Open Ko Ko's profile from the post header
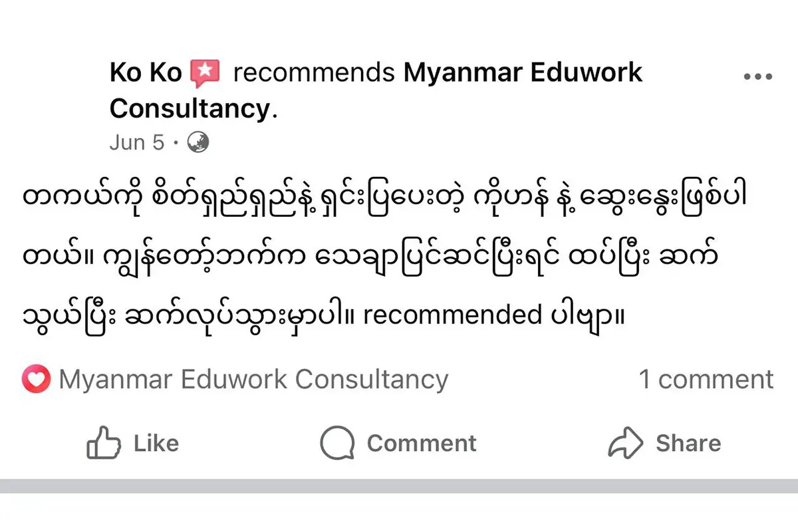The width and height of the screenshot is (798, 532). point(146,72)
